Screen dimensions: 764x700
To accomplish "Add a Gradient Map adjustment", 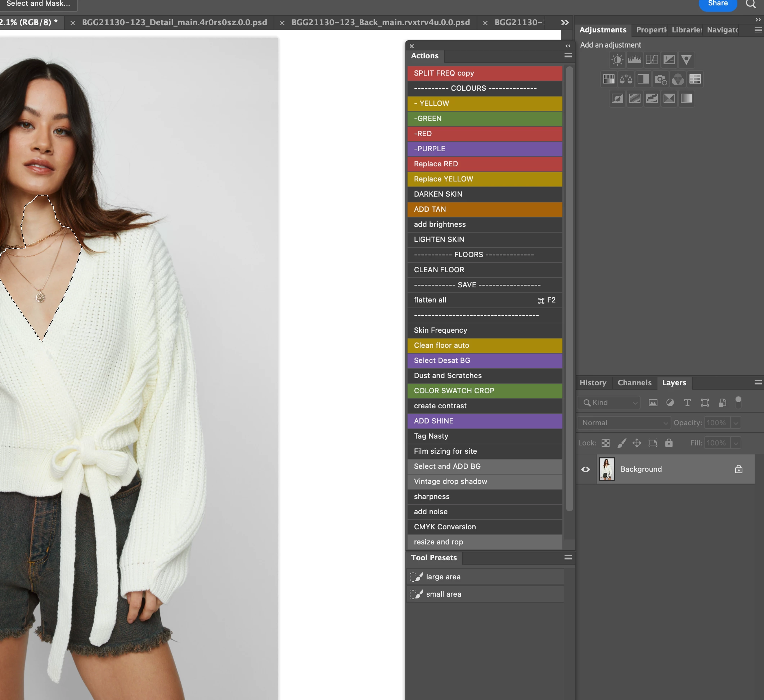I will coord(686,99).
